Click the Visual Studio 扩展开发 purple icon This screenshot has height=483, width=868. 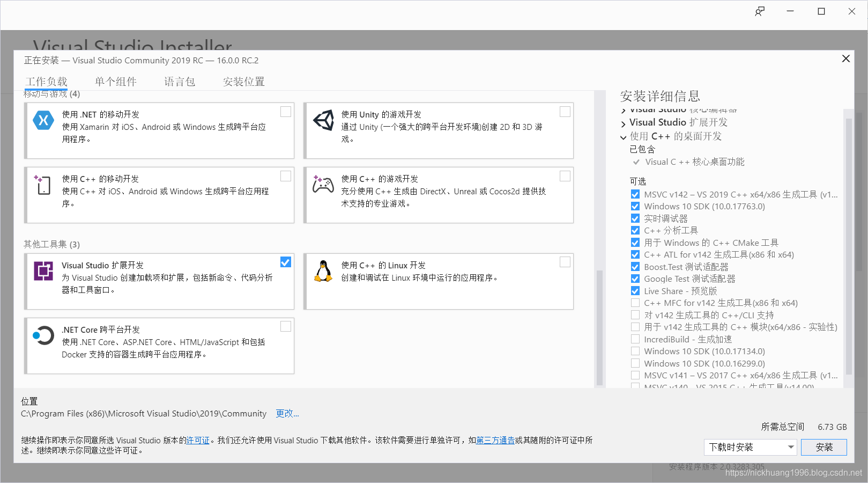(x=43, y=271)
